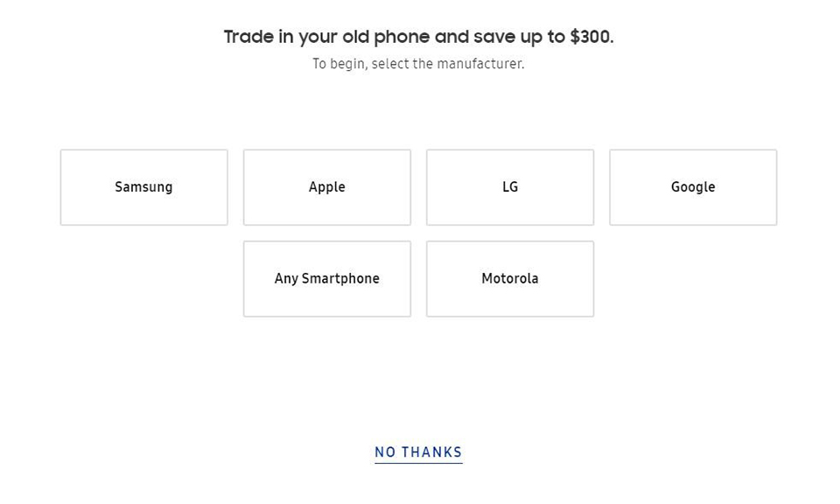Viewport: 840px width, 504px height.
Task: Click the Google label text
Action: coord(693,187)
